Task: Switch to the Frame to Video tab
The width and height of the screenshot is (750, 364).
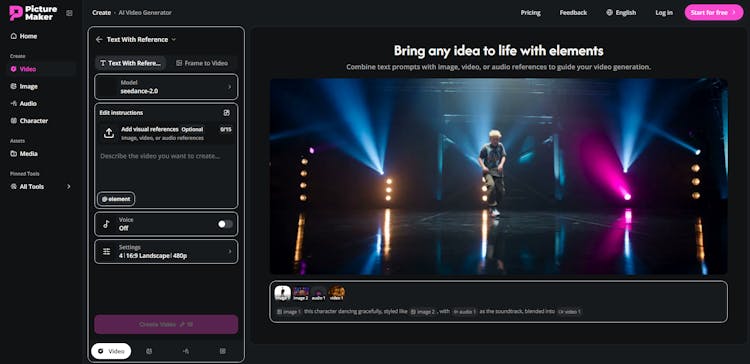Action: point(202,63)
